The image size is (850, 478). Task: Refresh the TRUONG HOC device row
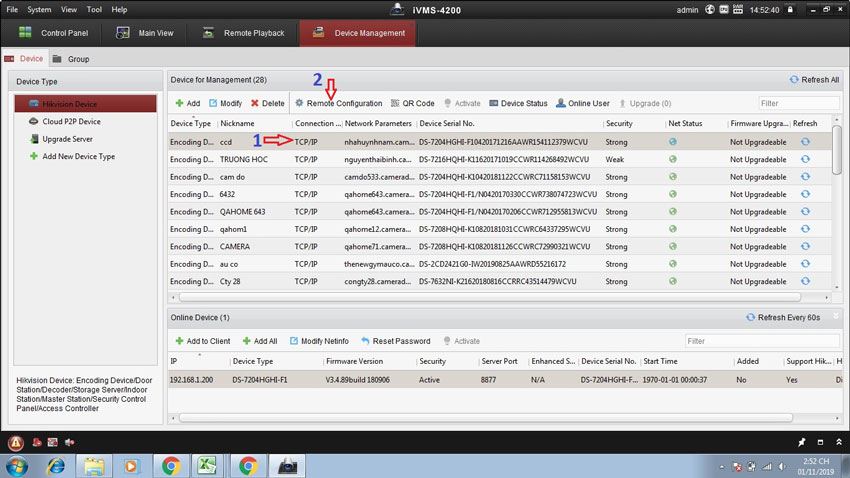(x=804, y=159)
